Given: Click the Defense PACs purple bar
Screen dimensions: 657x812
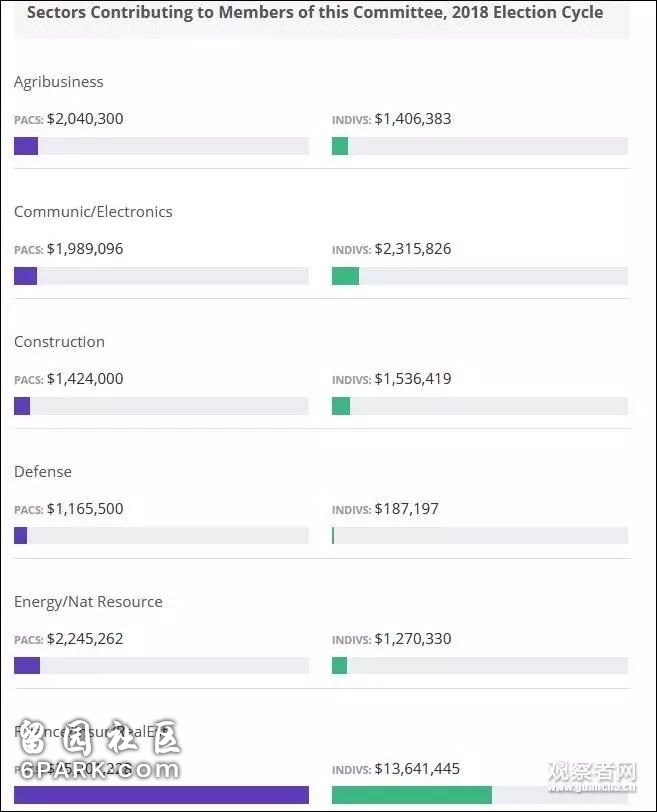Looking at the screenshot, I should [x=20, y=536].
